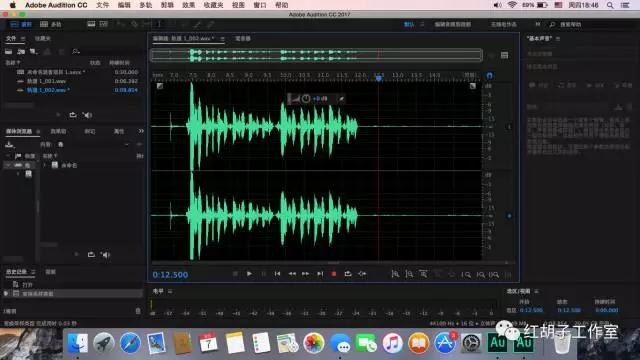Open the Window menu in menu bar
This screenshot has height=360, width=640.
click(x=260, y=5)
